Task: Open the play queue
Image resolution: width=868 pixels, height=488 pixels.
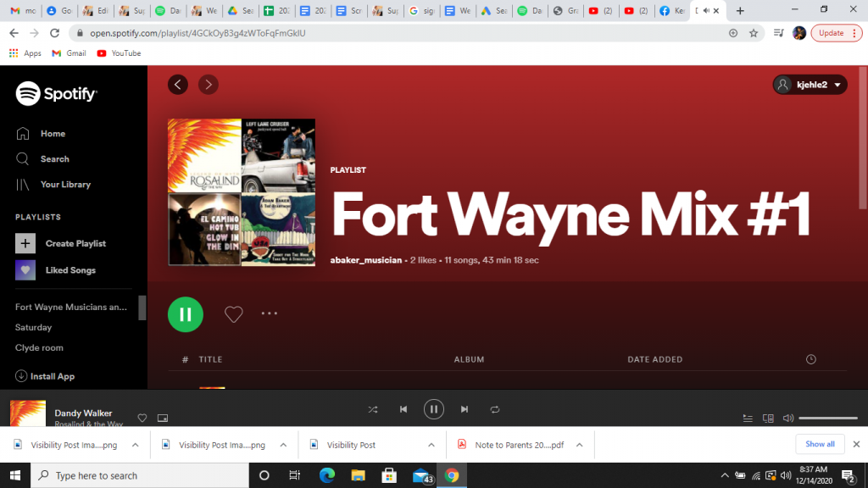Action: click(x=748, y=419)
